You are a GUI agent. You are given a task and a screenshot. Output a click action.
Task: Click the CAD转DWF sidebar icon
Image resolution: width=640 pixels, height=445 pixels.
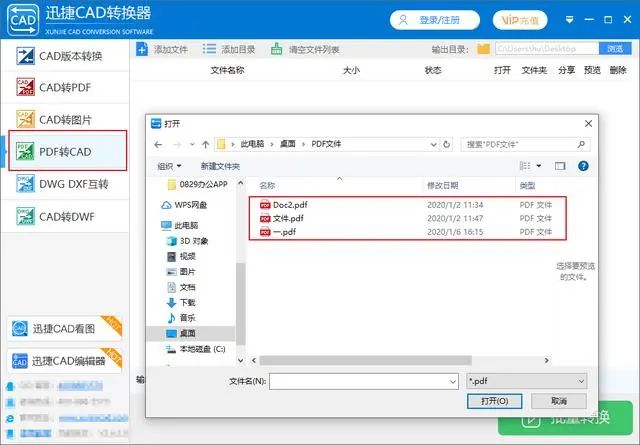point(25,216)
